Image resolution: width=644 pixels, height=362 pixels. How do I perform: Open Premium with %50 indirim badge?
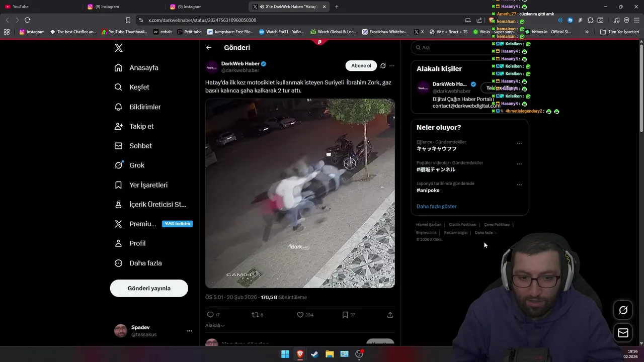pos(153,224)
